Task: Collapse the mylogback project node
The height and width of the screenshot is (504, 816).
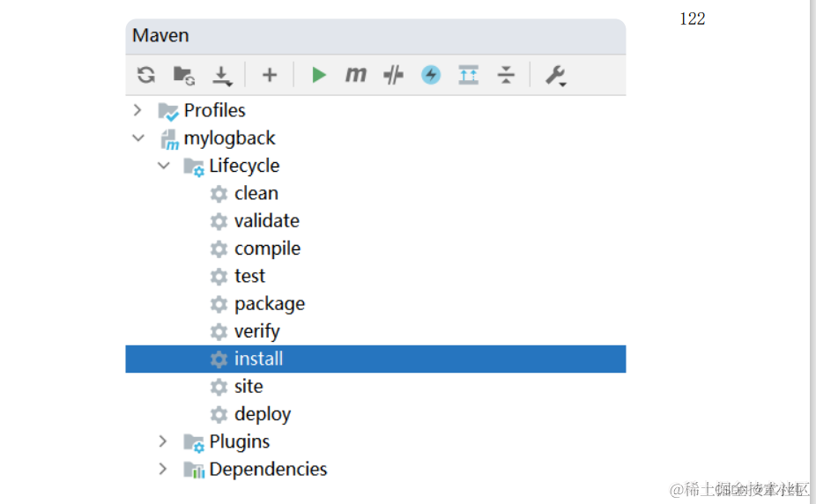Action: tap(138, 137)
